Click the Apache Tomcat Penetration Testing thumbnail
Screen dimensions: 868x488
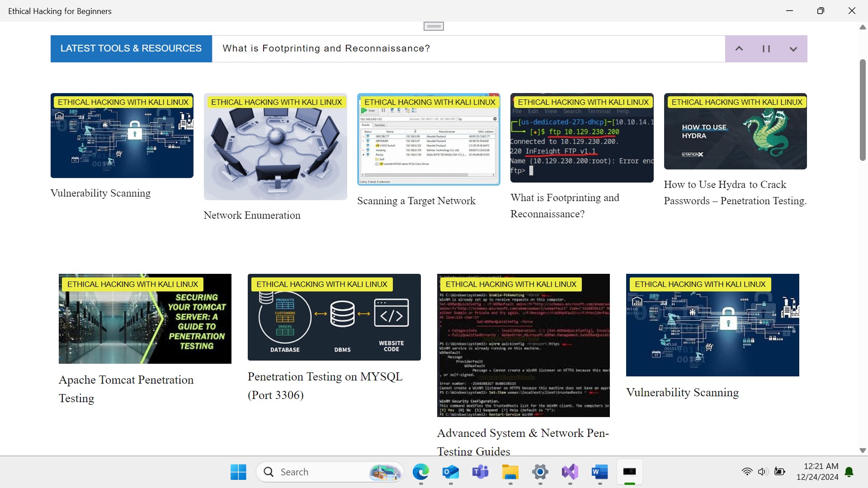tap(145, 319)
